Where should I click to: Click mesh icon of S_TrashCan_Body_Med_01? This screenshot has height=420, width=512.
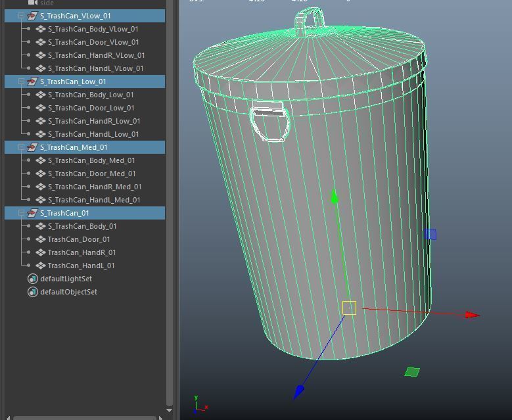point(41,160)
